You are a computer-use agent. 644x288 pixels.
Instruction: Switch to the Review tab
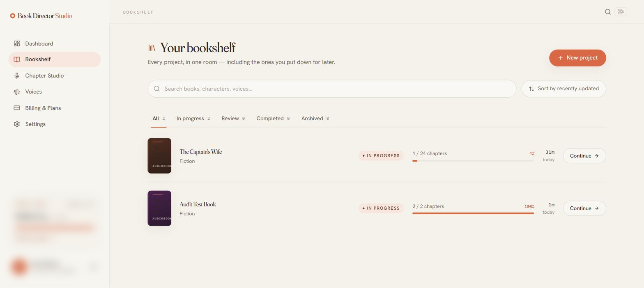pos(233,119)
